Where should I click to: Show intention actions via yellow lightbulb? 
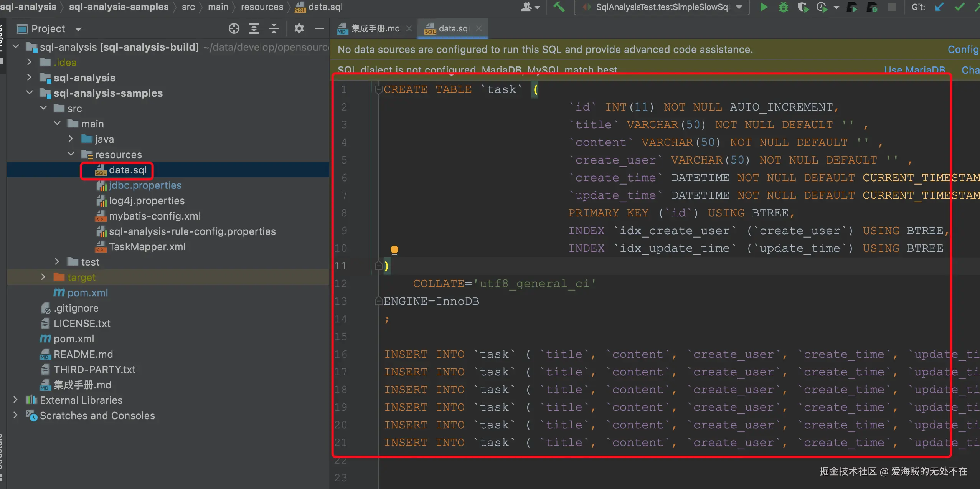tap(394, 251)
